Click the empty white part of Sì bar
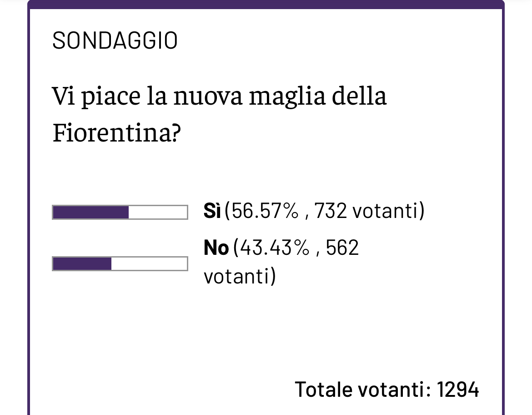This screenshot has width=532, height=415. [x=158, y=212]
